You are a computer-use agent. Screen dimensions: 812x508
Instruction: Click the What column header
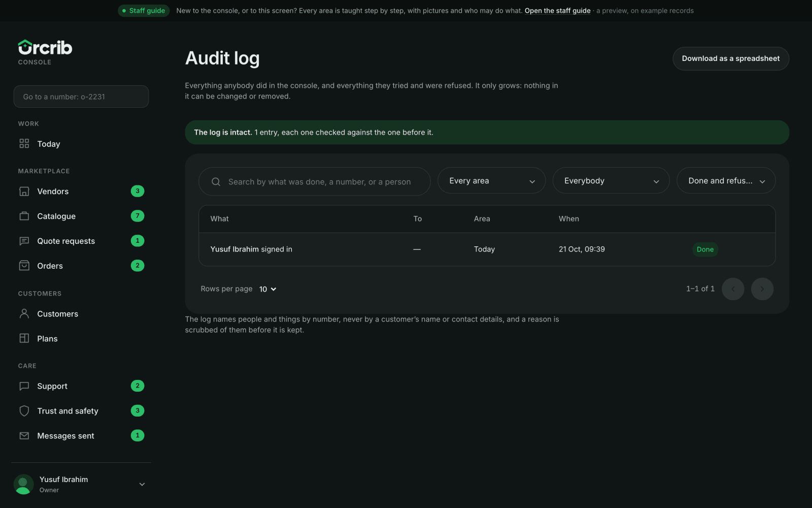point(220,219)
